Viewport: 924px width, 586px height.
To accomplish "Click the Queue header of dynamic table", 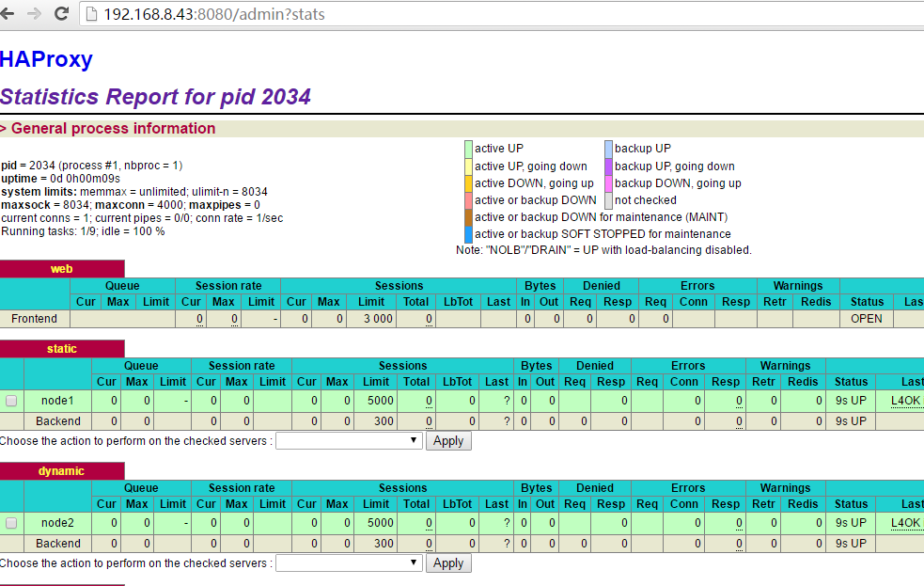I will tap(141, 488).
